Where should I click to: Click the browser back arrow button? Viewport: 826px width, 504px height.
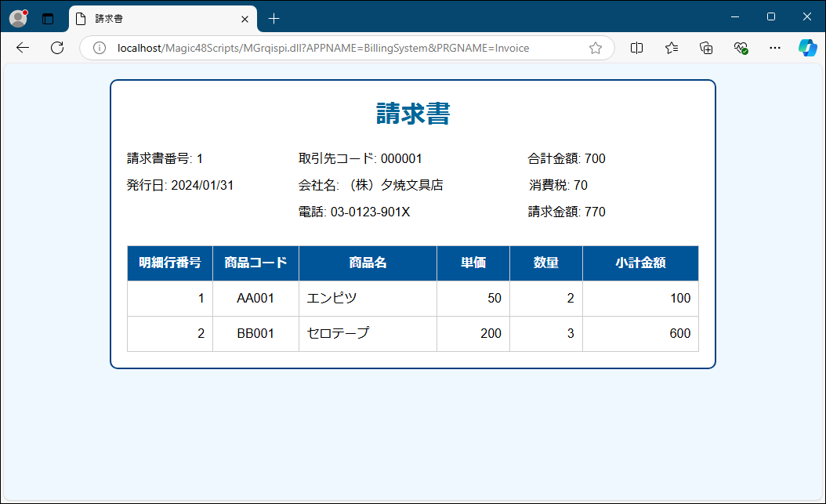(x=22, y=48)
